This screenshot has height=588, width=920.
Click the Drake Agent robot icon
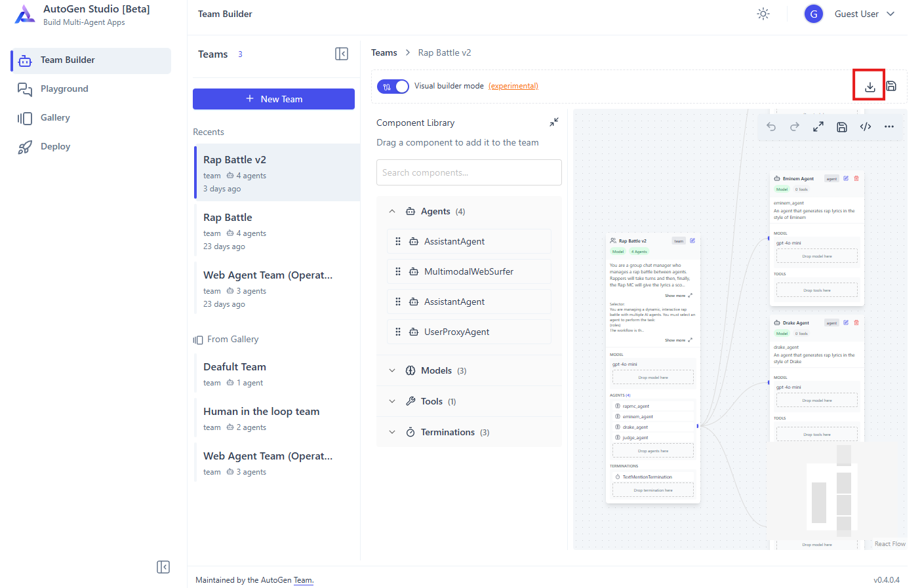pyautogui.click(x=777, y=323)
